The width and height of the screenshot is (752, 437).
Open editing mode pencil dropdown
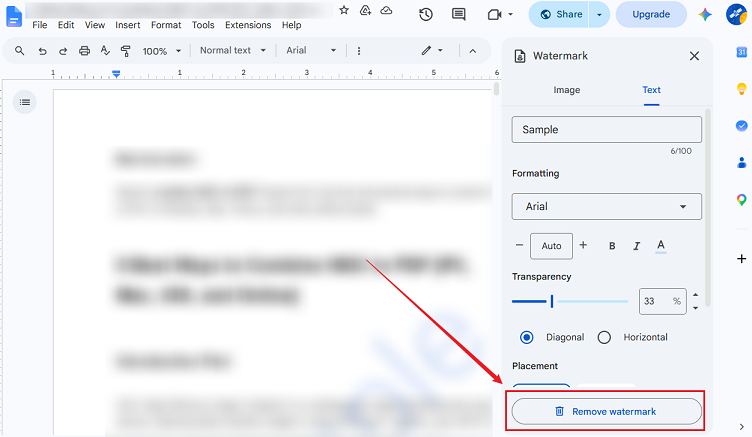click(432, 50)
